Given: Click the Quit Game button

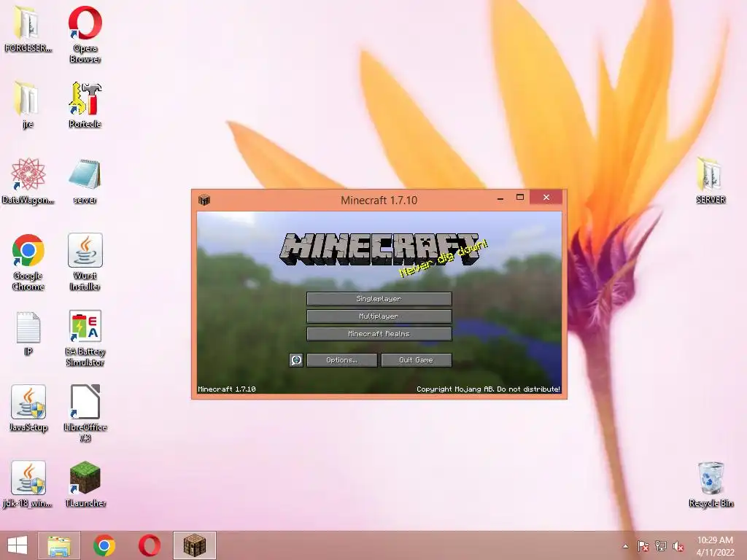Looking at the screenshot, I should click(x=416, y=360).
